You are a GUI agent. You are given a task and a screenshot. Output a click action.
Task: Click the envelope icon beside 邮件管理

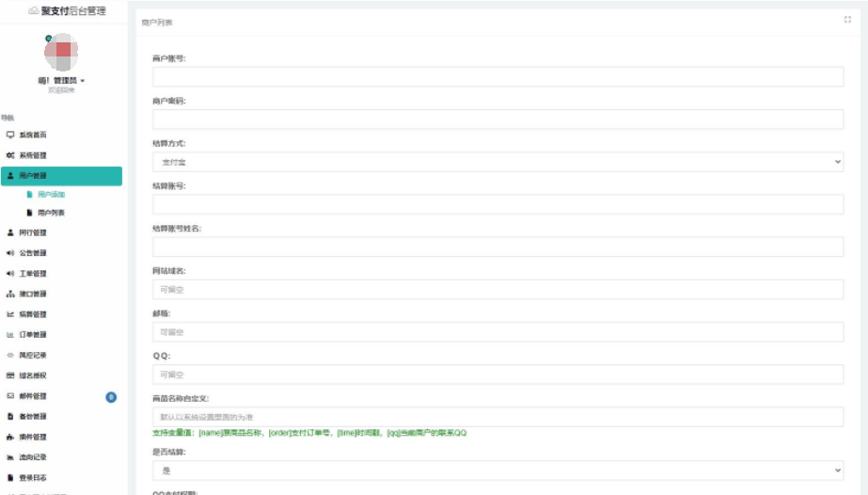pyautogui.click(x=10, y=396)
